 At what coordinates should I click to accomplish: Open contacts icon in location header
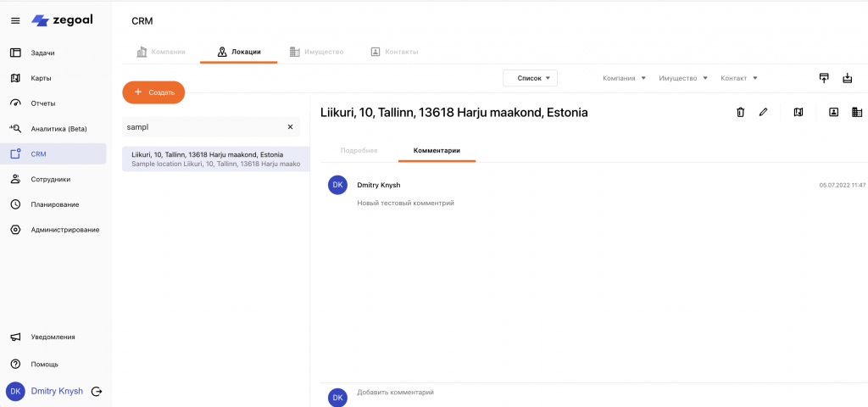[x=833, y=112]
